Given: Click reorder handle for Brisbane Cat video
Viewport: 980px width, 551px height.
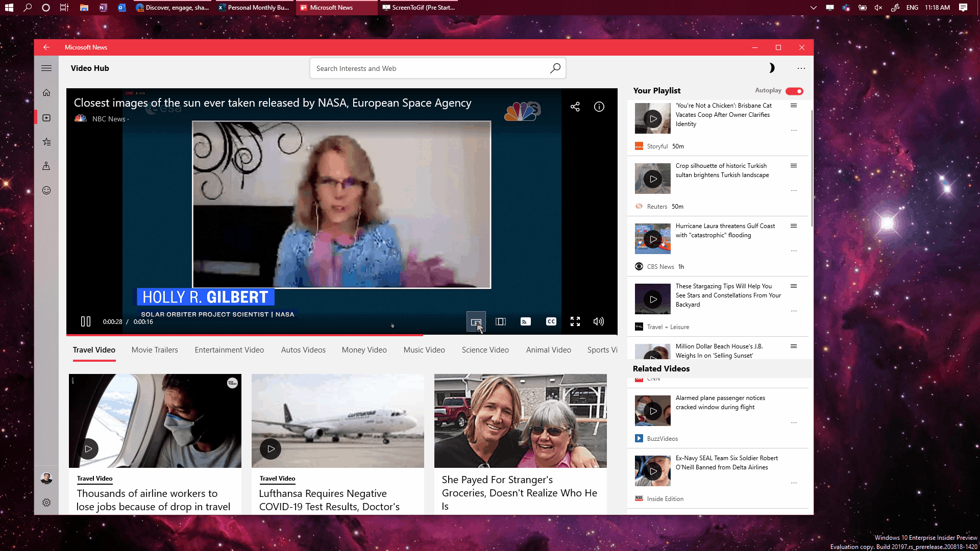Looking at the screenshot, I should click(794, 106).
